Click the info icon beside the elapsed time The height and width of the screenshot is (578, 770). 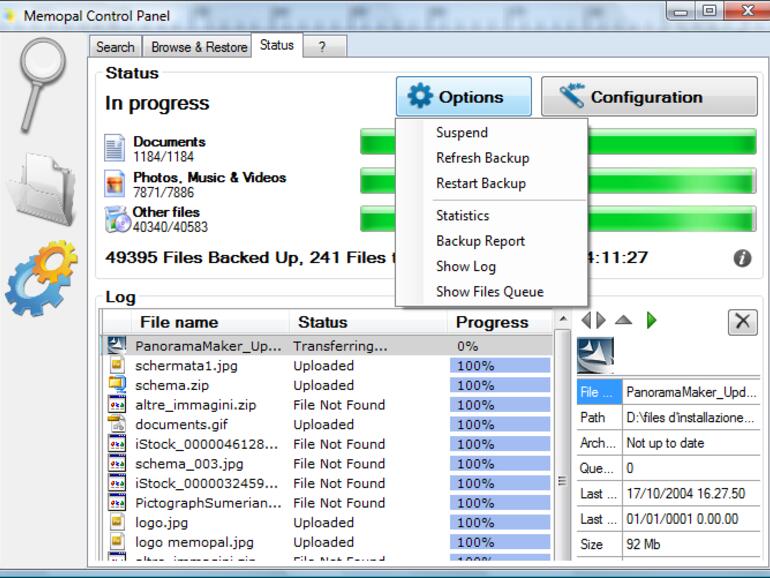(742, 258)
